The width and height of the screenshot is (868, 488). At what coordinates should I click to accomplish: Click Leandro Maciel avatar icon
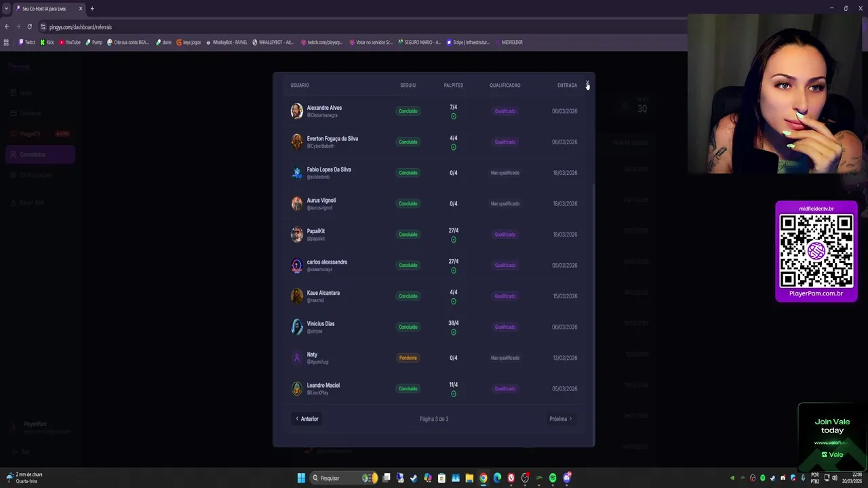pyautogui.click(x=296, y=388)
